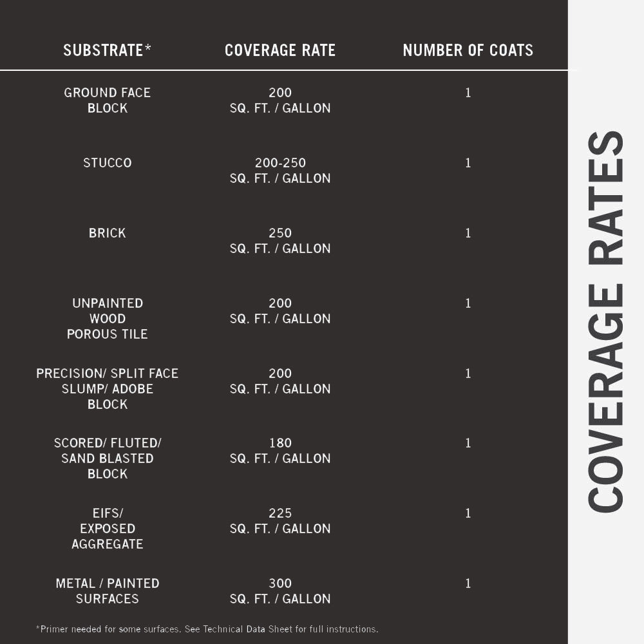Select the METAL / PAINTED SURFACES label
This screenshot has width=644, height=644.
click(x=107, y=591)
